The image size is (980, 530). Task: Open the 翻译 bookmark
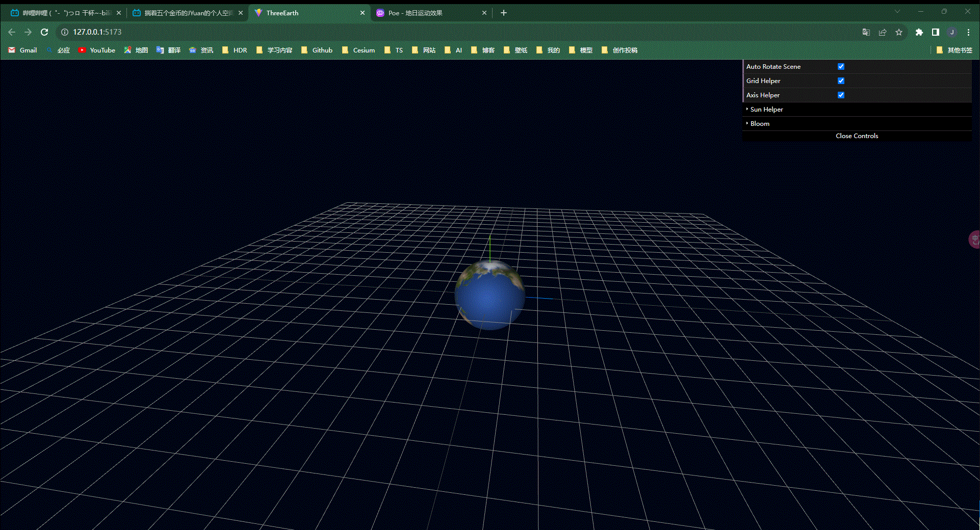tap(168, 50)
